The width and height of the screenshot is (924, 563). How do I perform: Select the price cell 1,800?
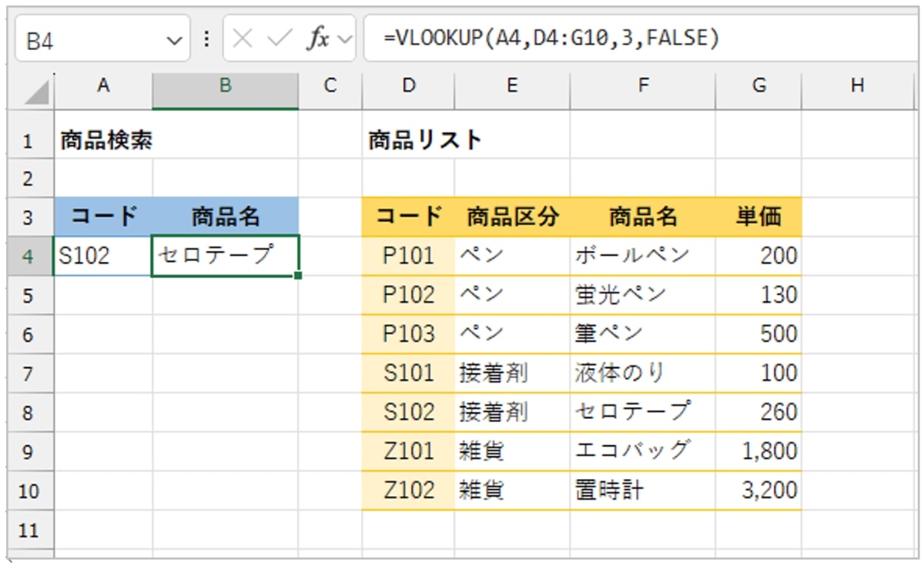(758, 451)
